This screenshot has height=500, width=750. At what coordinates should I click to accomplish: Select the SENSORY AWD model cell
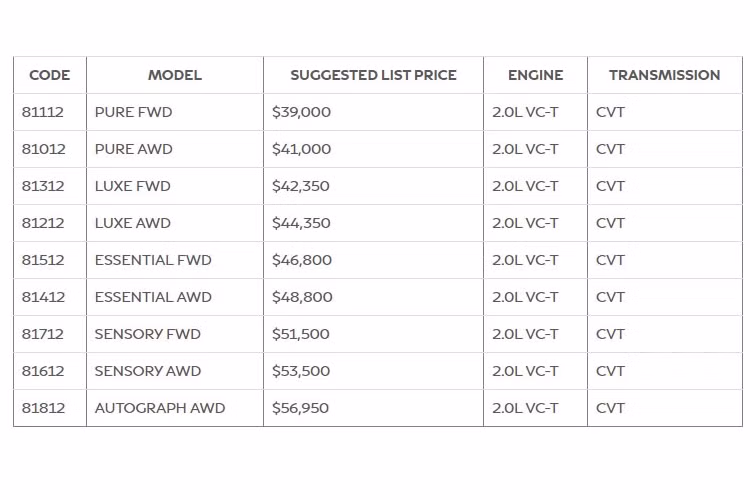pos(148,371)
